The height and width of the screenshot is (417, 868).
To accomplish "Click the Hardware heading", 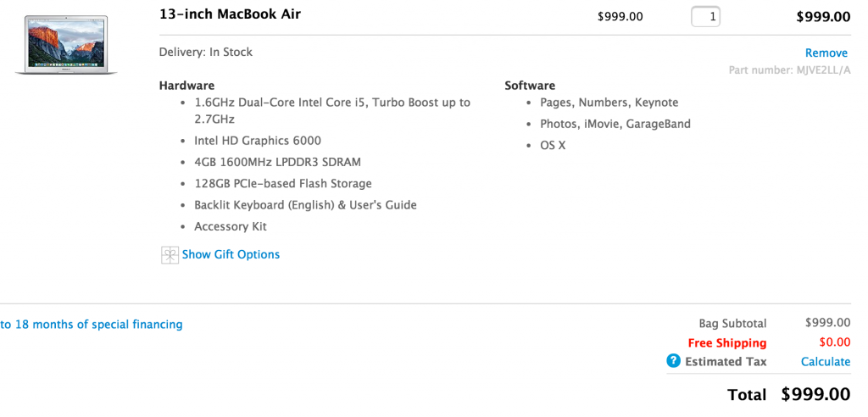I will click(186, 85).
